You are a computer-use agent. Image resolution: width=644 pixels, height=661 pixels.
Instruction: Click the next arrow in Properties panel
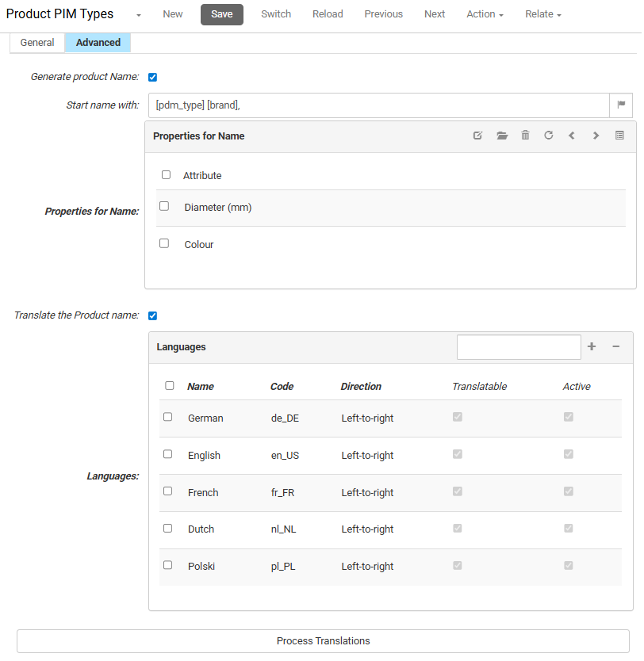(596, 135)
